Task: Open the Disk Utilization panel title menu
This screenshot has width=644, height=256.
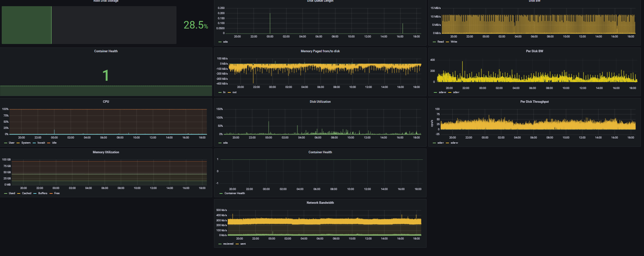Action: (320, 102)
